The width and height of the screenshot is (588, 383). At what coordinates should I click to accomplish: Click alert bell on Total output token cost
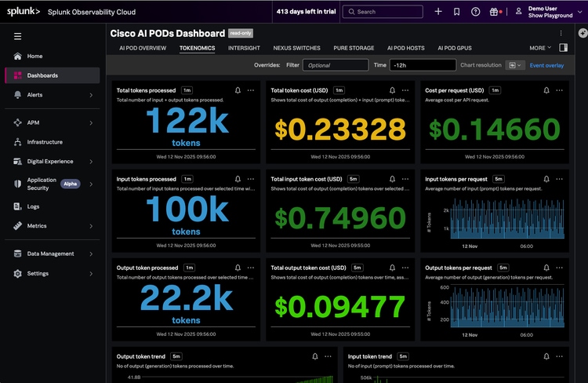coord(391,268)
